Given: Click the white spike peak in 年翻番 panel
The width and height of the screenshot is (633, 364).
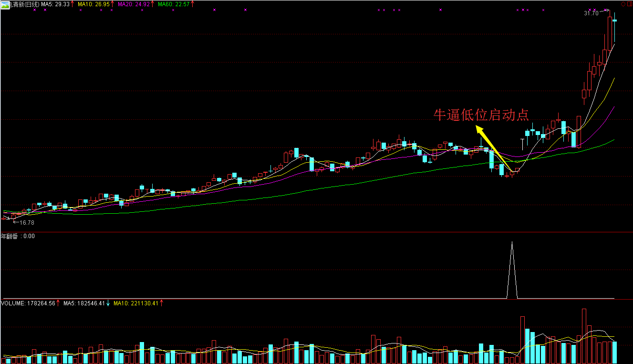Looking at the screenshot, I should point(512,242).
